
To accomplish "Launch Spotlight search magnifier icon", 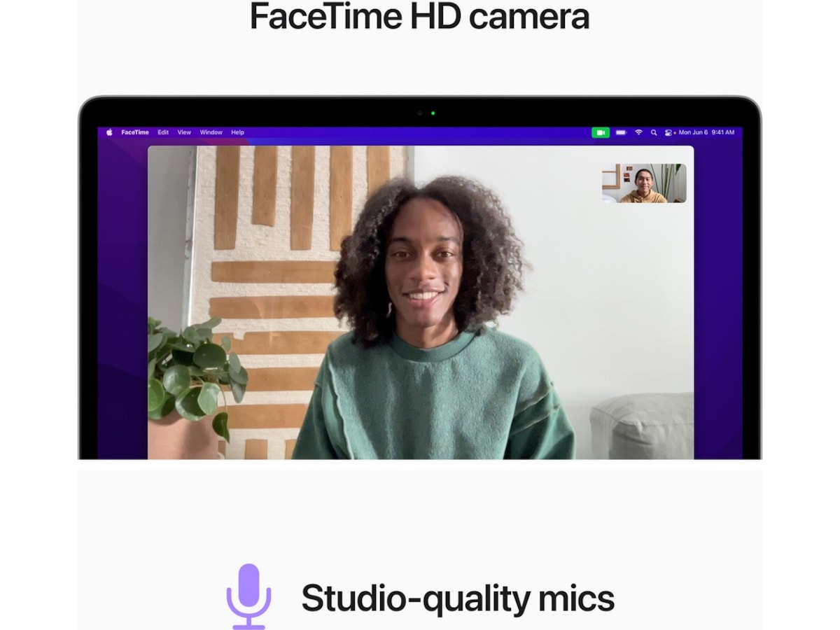I will 654,132.
